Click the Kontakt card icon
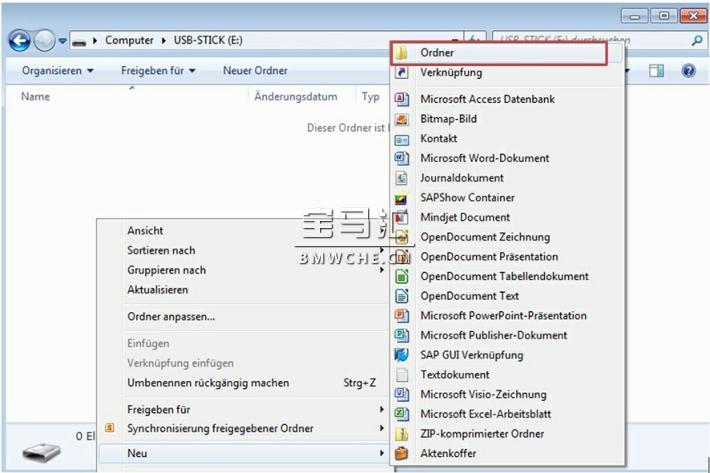Image resolution: width=710 pixels, height=473 pixels. [x=402, y=139]
